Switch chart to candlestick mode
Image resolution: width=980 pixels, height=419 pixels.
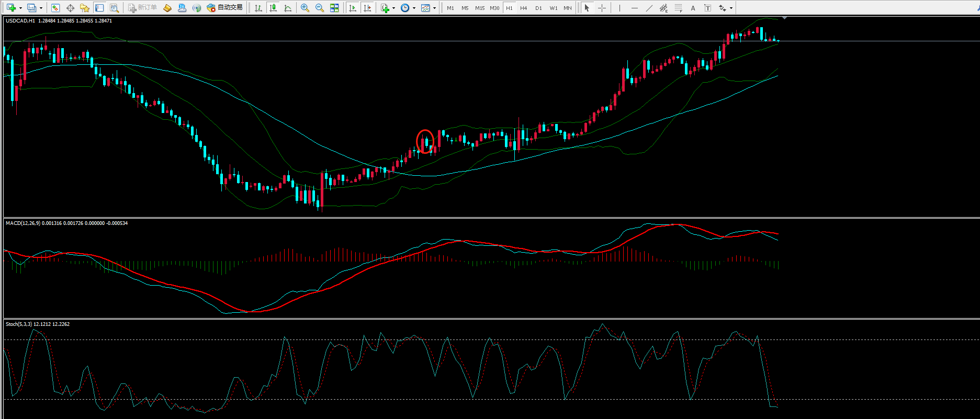click(273, 8)
